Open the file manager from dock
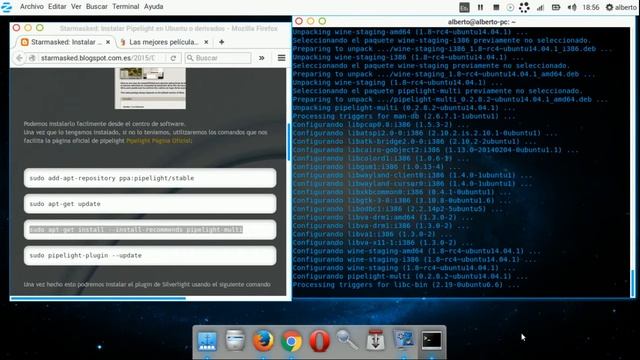This screenshot has width=640, height=360. point(235,340)
